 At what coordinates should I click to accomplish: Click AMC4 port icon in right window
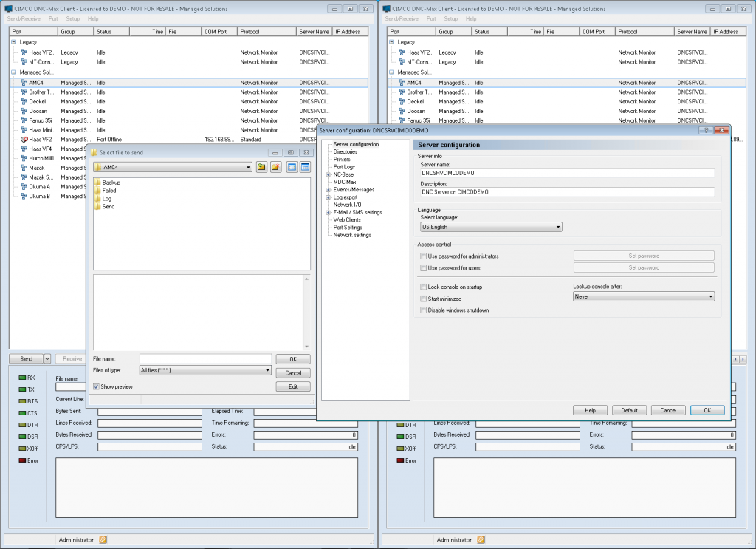(402, 83)
